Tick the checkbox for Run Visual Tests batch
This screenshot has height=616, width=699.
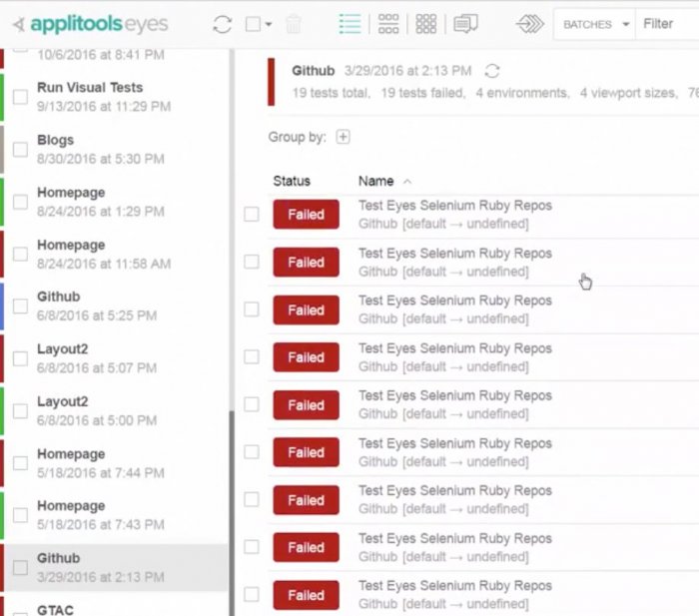[x=20, y=97]
